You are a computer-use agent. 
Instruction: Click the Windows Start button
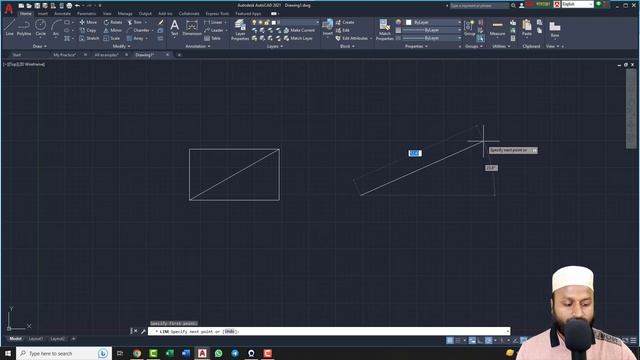pos(8,353)
